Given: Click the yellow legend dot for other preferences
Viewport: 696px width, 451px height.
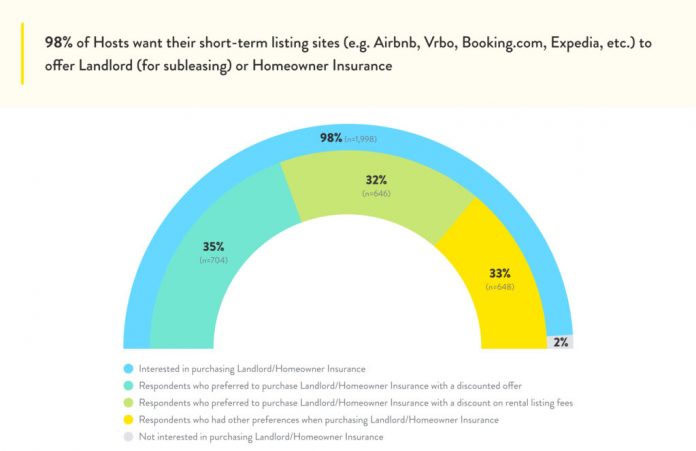Looking at the screenshot, I should tap(128, 419).
